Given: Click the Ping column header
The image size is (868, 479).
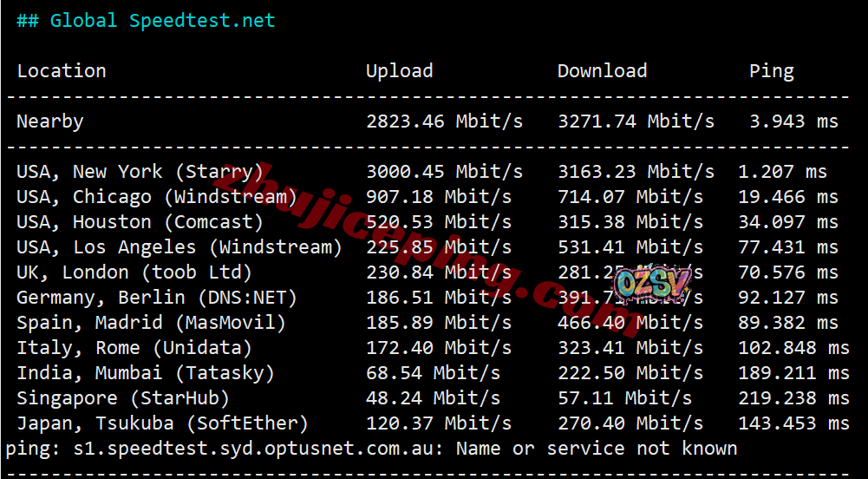Looking at the screenshot, I should pyautogui.click(x=771, y=71).
